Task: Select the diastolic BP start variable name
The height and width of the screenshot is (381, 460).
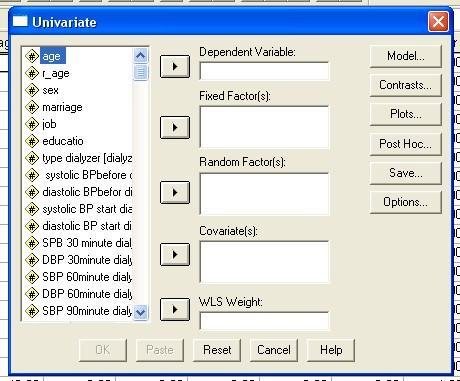Action: [87, 226]
